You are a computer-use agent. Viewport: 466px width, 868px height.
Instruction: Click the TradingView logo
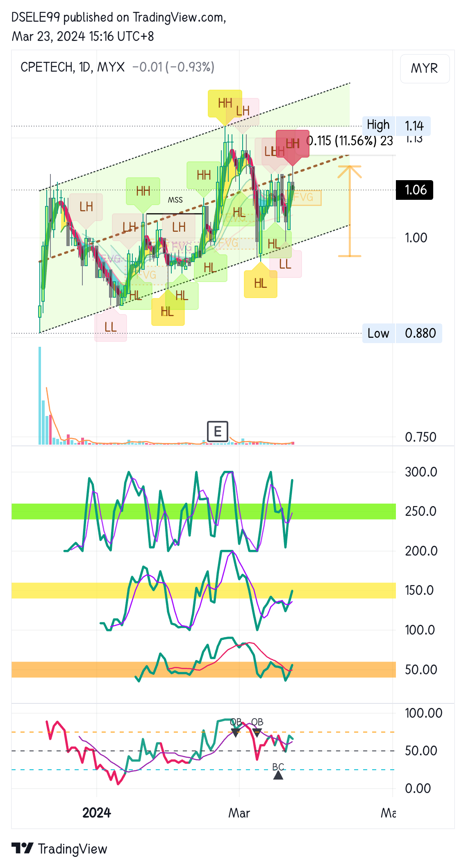click(x=59, y=848)
